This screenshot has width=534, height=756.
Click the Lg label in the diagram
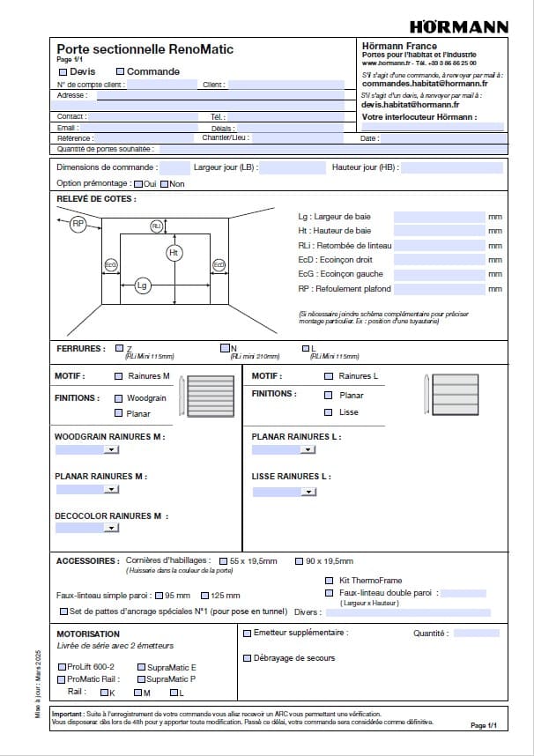142,285
